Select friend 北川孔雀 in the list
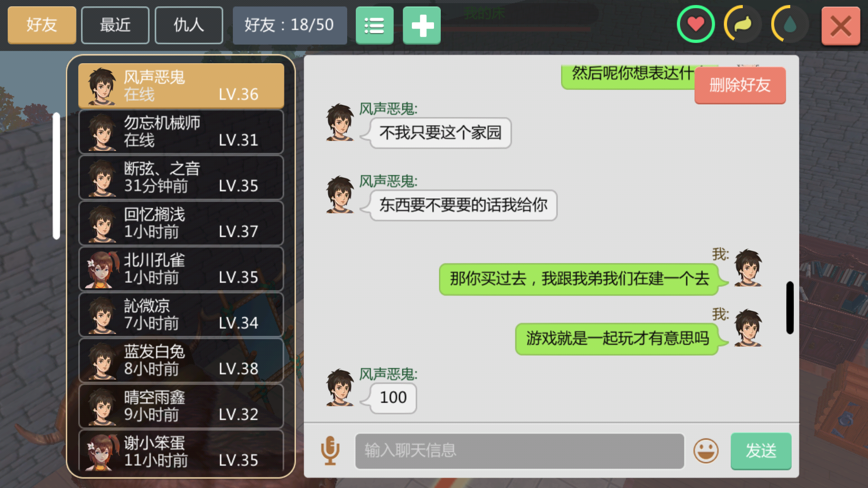Screen dimensions: 868x488 [x=181, y=269]
